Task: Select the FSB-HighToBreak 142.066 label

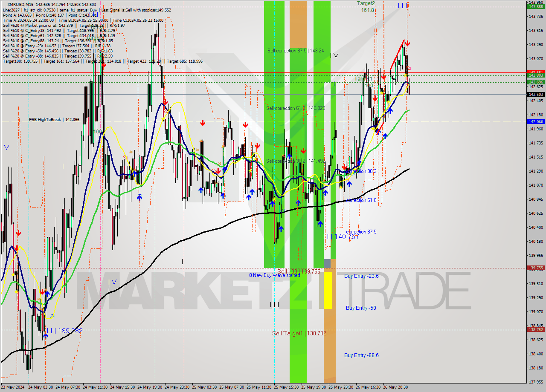Action: (54, 120)
